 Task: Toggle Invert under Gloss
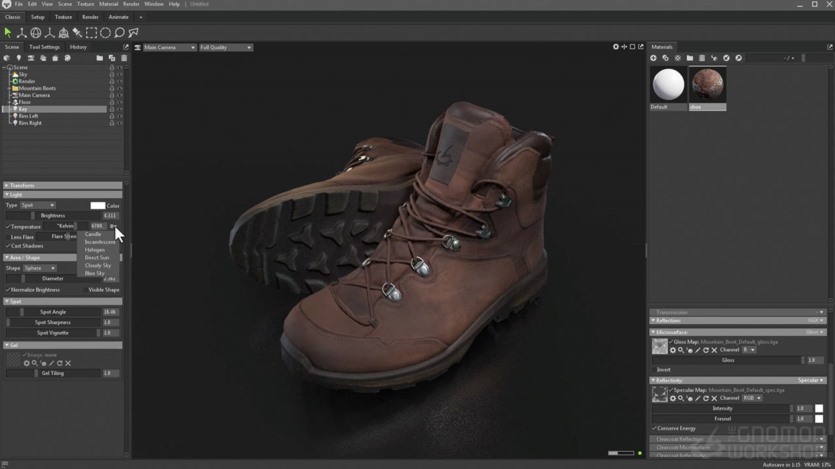[654, 369]
